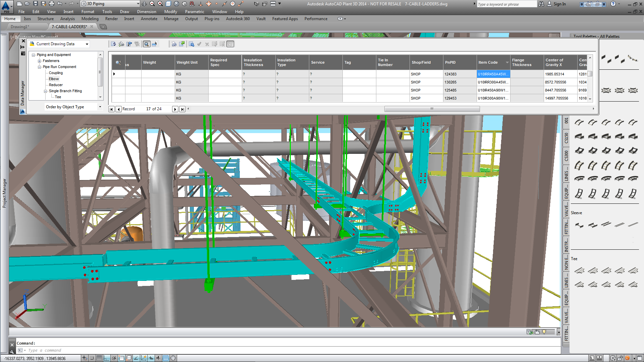Click the zoom magnifier icon in Data Manager toolbar
Image resolution: width=644 pixels, height=362 pixels.
click(x=147, y=44)
